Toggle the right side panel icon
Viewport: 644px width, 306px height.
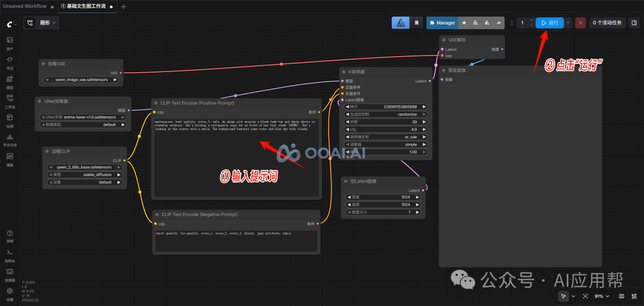point(634,23)
